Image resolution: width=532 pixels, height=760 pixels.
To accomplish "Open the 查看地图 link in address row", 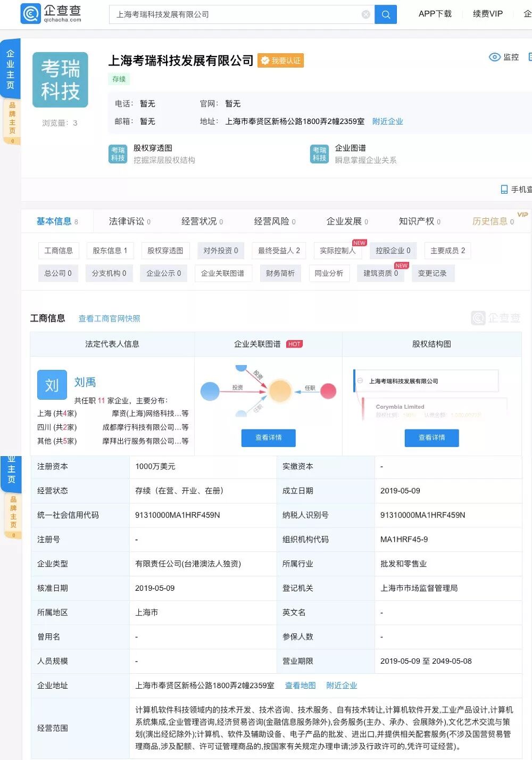I will point(300,685).
